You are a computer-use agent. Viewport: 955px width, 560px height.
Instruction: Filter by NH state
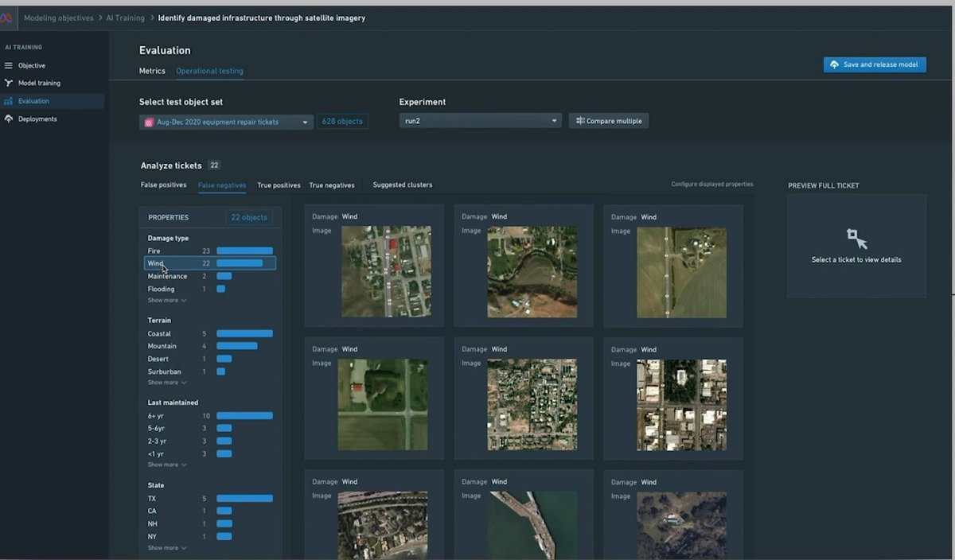click(x=210, y=523)
